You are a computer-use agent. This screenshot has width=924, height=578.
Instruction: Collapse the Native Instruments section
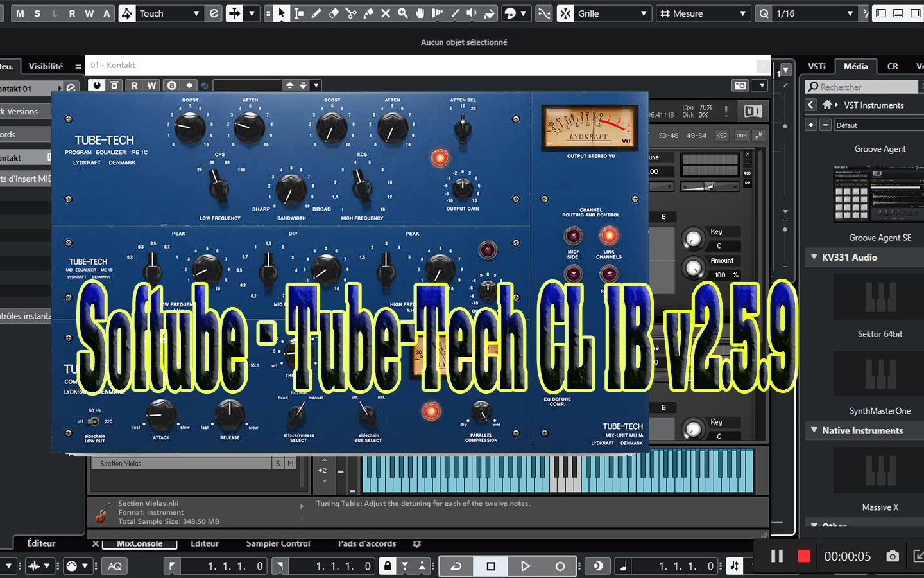814,430
